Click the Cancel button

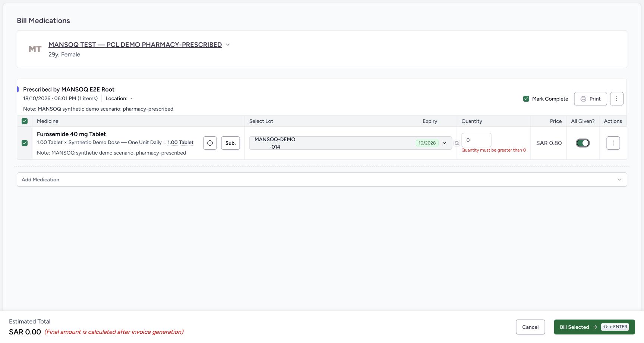click(530, 327)
